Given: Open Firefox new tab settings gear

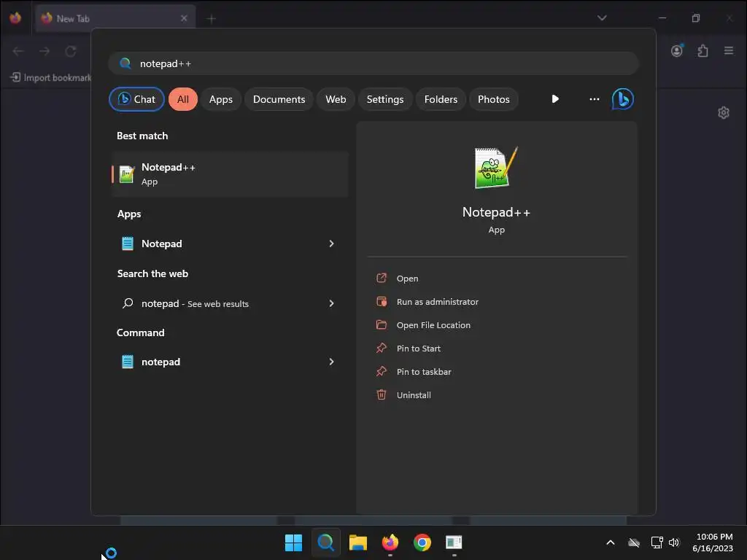Looking at the screenshot, I should (723, 113).
